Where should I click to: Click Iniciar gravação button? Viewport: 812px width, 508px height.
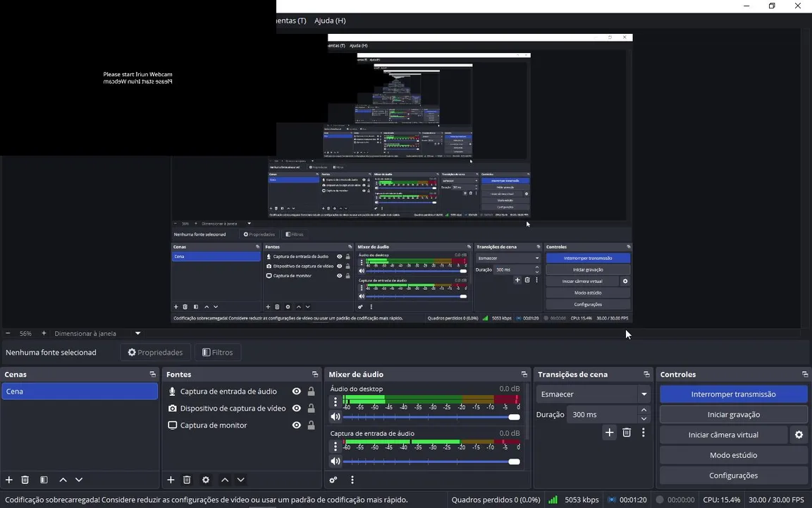[733, 415]
